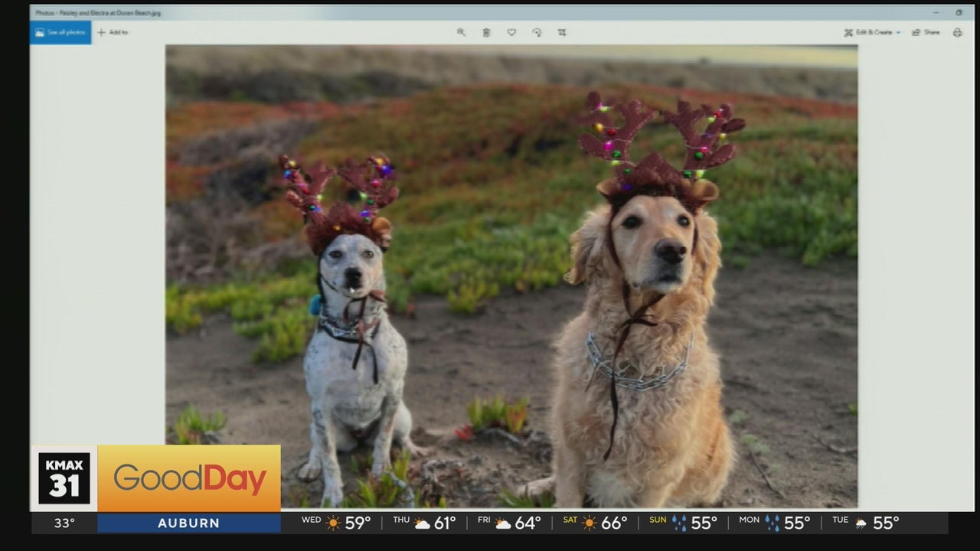
Task: Select the Crop tool icon
Action: [562, 32]
